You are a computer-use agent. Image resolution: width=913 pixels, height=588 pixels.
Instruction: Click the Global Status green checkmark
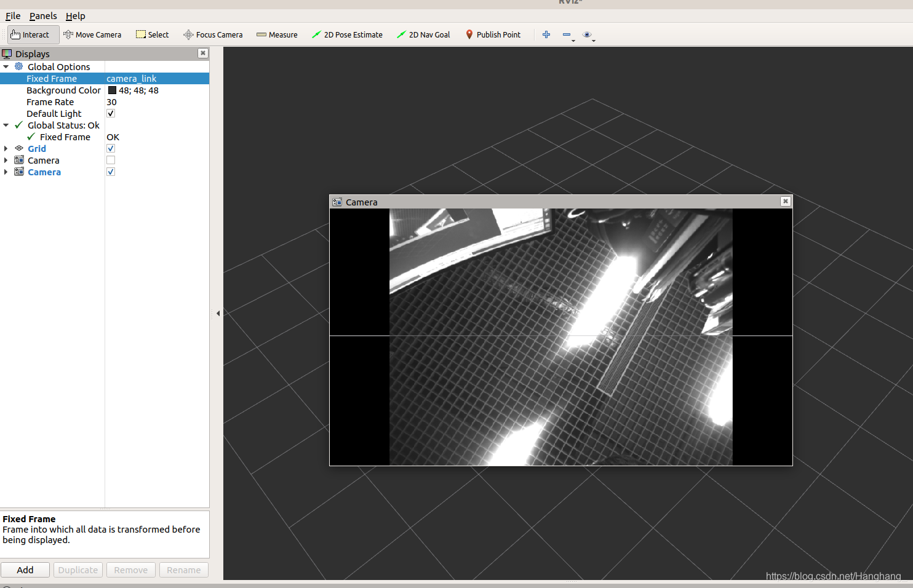[x=19, y=125]
